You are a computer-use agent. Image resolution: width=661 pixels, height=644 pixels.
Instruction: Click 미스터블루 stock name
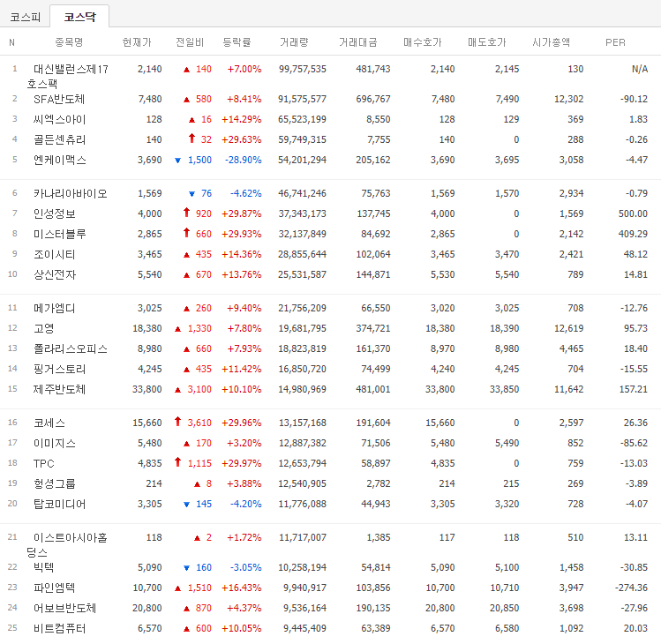click(59, 234)
